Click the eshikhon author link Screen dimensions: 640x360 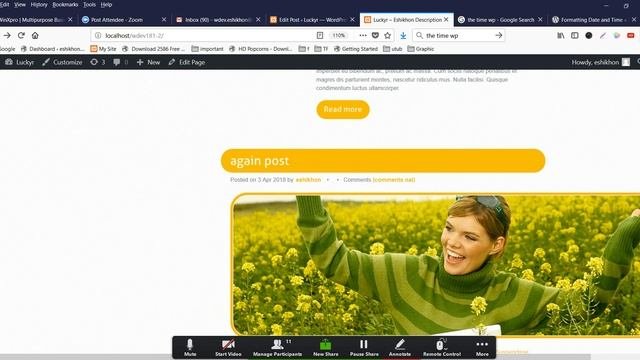pyautogui.click(x=308, y=180)
